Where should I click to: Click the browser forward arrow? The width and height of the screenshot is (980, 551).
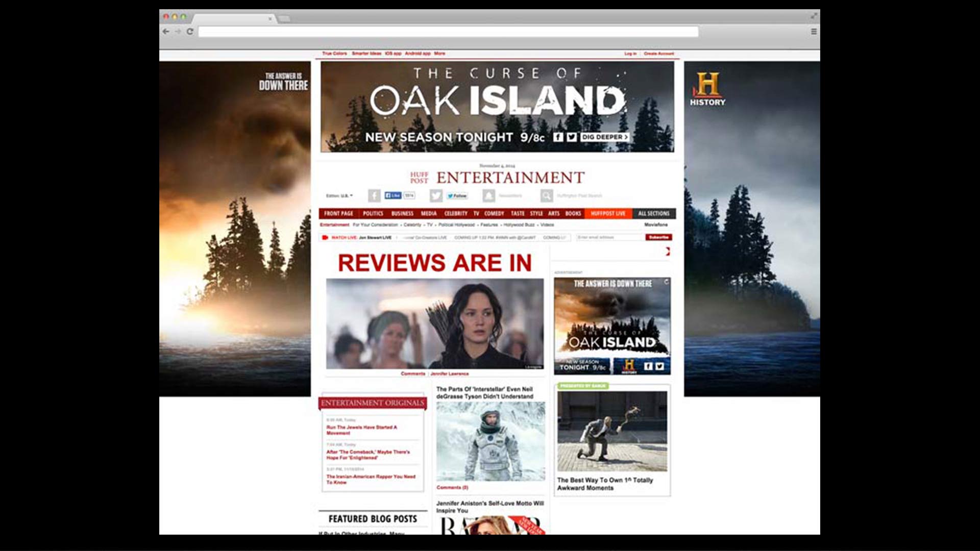pos(178,32)
